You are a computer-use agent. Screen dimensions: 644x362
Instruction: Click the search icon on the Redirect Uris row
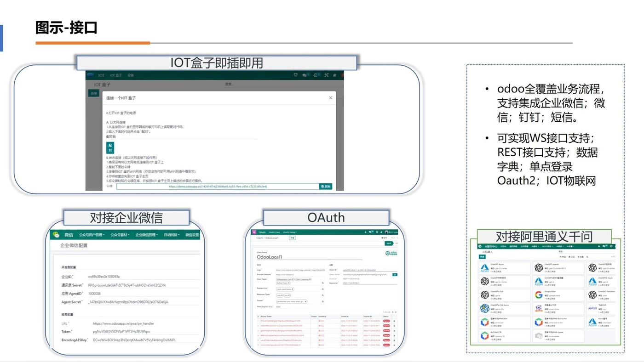[x=323, y=289]
